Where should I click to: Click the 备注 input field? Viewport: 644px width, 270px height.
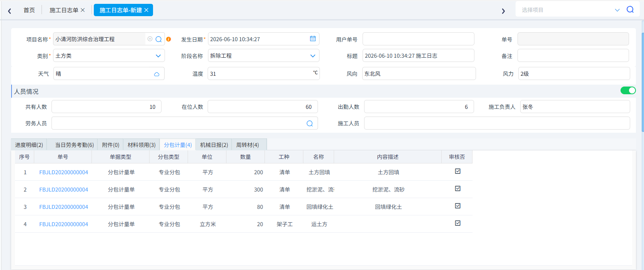573,55
